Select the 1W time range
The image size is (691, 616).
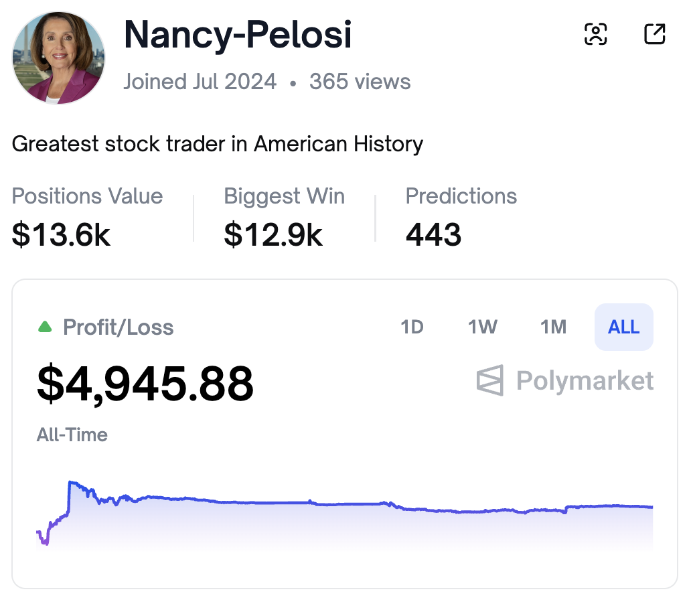pyautogui.click(x=483, y=327)
